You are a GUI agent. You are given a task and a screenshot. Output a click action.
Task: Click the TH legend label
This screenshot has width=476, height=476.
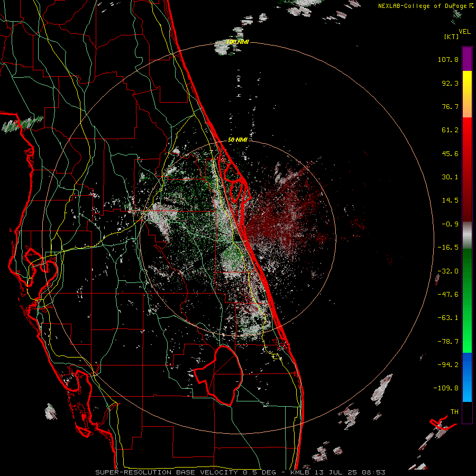coord(454,412)
